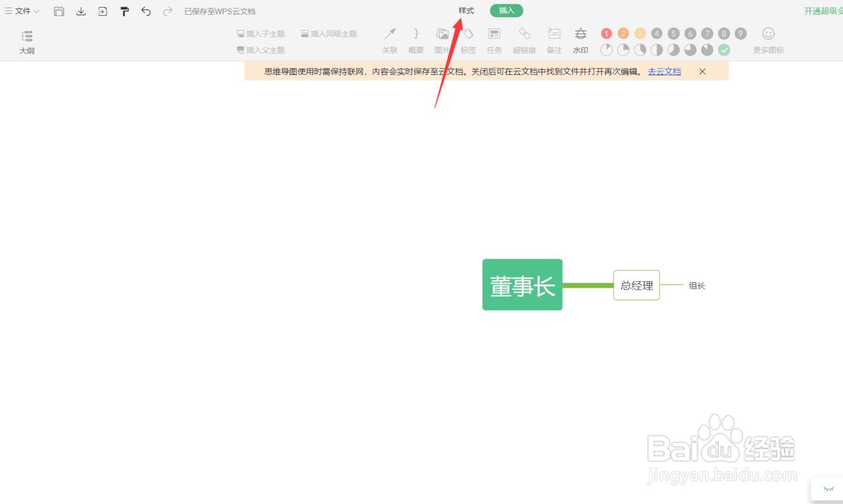Apply one-eighth progress pie marker
The width and height of the screenshot is (843, 504).
606,50
